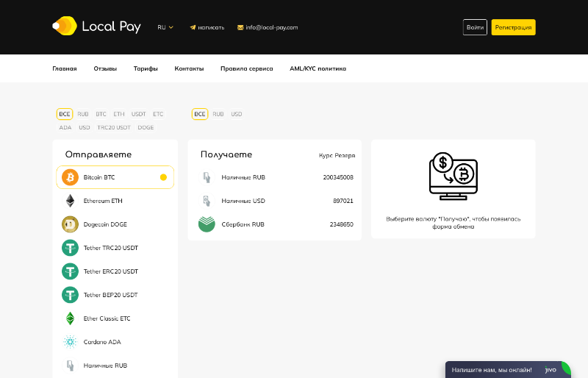Open the Тарифы menu item
Image resolution: width=588 pixels, height=378 pixels.
tap(146, 68)
